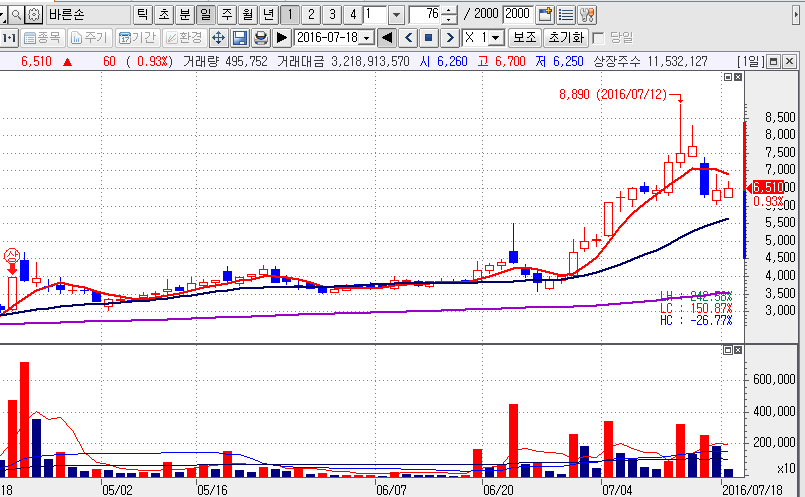805x497 pixels.
Task: Click the 기간 toolbar button
Action: [x=137, y=37]
